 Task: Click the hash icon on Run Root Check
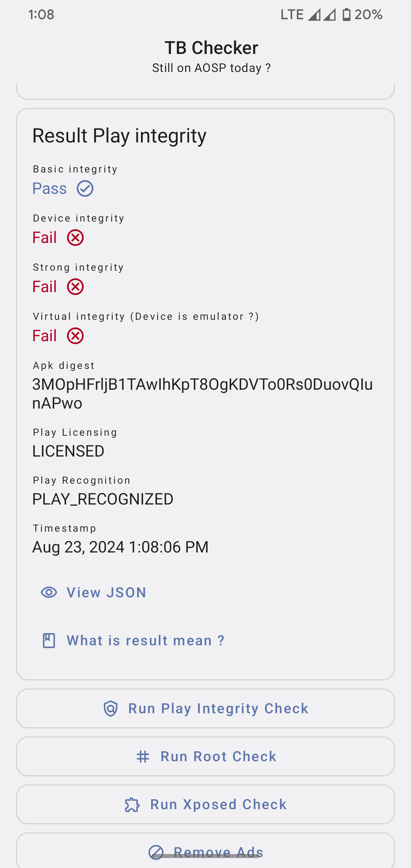(x=143, y=756)
